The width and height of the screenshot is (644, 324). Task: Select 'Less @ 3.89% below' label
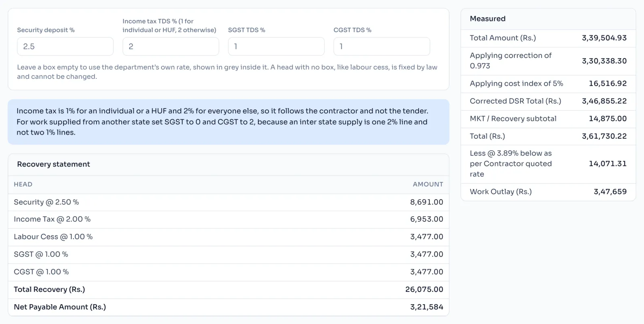point(511,164)
